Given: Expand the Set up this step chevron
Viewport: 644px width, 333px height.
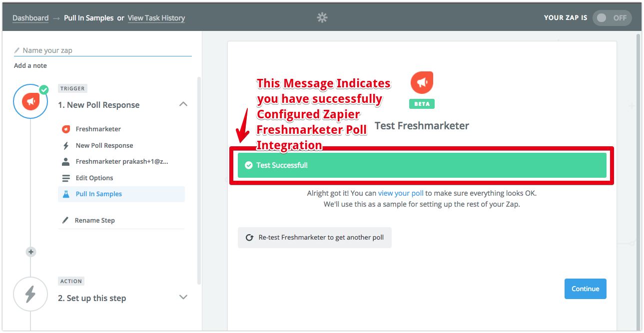Looking at the screenshot, I should pos(183,297).
